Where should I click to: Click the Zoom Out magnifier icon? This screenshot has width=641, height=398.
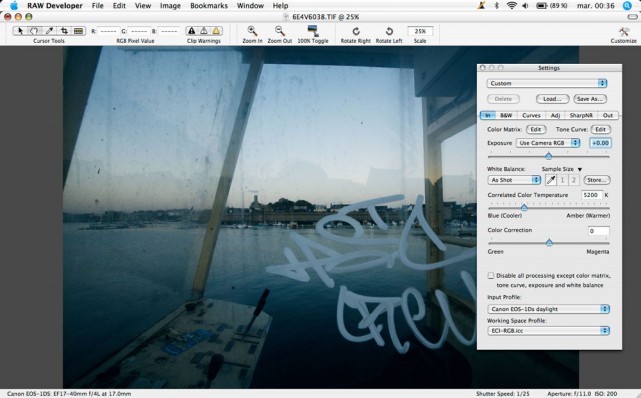tap(280, 31)
